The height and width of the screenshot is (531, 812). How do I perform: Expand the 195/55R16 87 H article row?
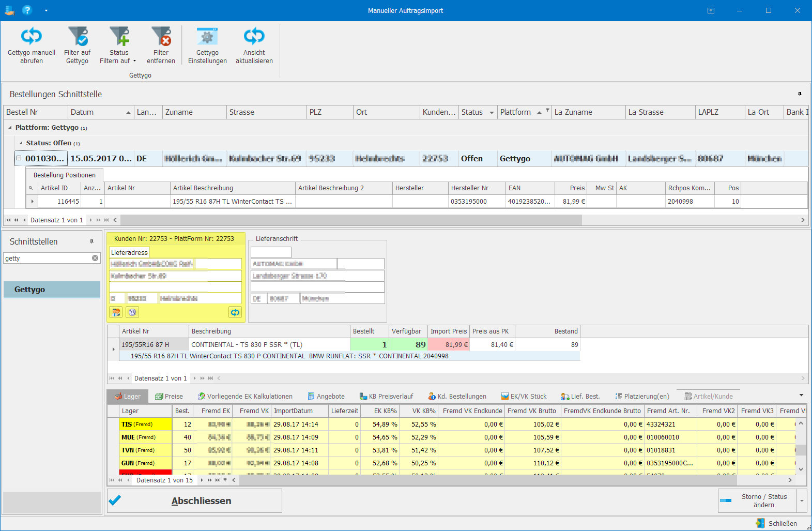point(114,350)
